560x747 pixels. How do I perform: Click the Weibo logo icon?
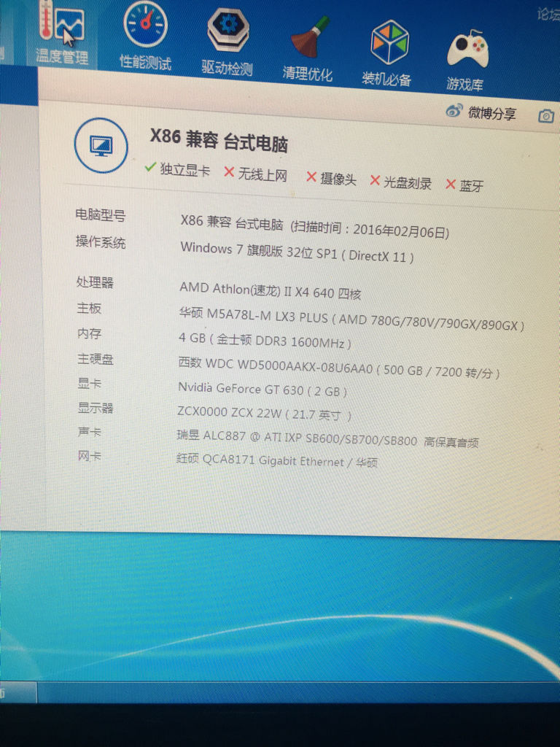pyautogui.click(x=454, y=111)
